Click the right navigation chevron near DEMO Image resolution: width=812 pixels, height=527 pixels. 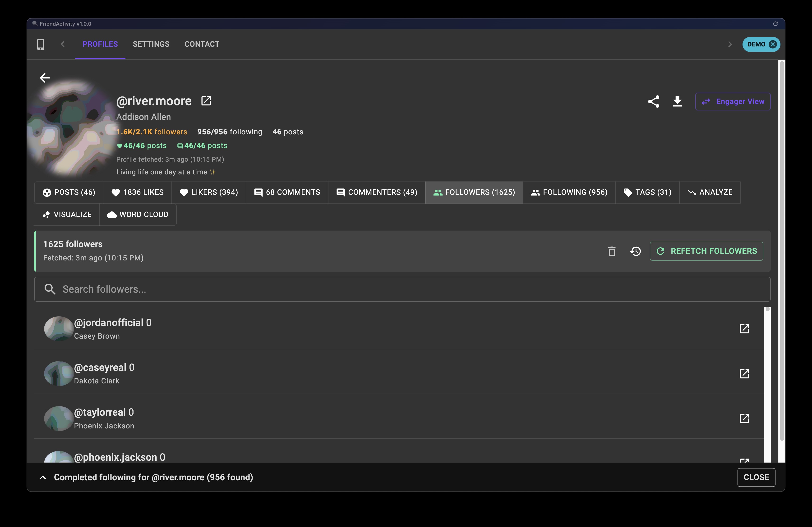coord(730,44)
